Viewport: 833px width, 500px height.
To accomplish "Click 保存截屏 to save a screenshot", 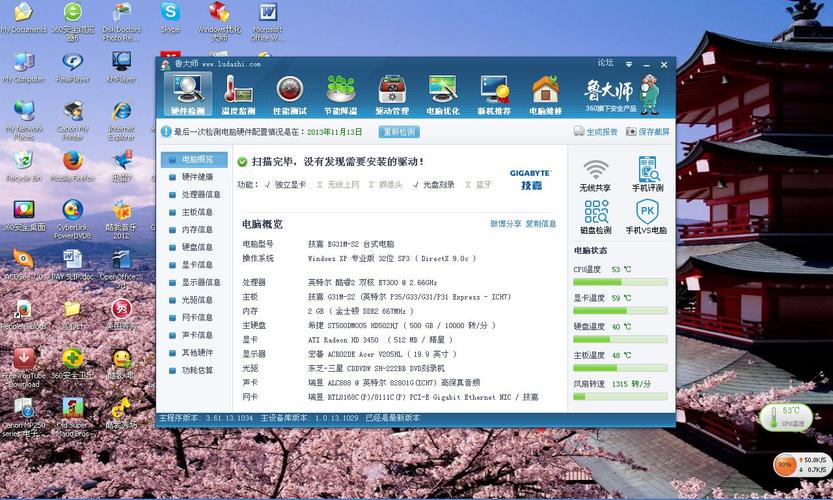I will coord(648,131).
